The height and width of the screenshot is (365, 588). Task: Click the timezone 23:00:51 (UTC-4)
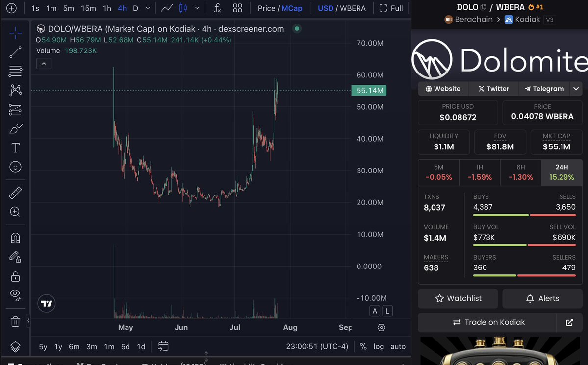[x=317, y=347]
